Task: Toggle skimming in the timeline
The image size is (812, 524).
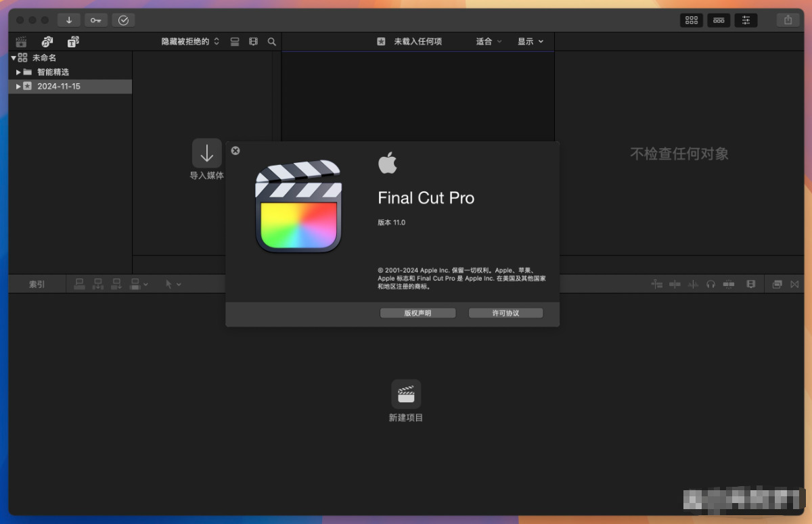Action: pos(675,285)
